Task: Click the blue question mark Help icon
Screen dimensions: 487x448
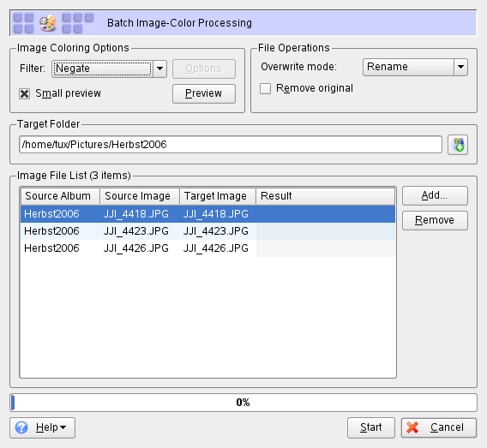Action: pyautogui.click(x=21, y=427)
